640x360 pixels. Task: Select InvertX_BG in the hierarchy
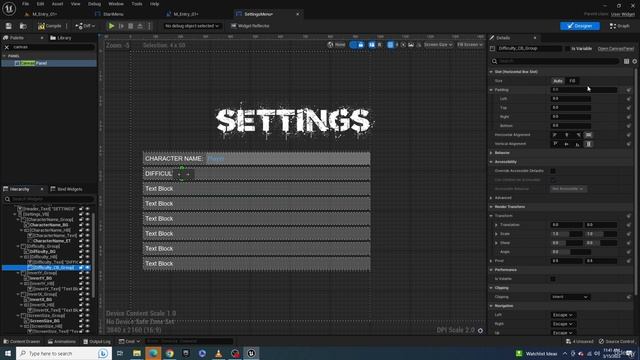pyautogui.click(x=40, y=300)
